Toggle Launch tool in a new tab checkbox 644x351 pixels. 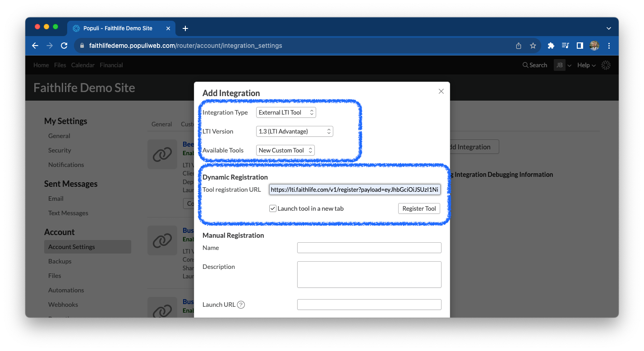tap(273, 208)
